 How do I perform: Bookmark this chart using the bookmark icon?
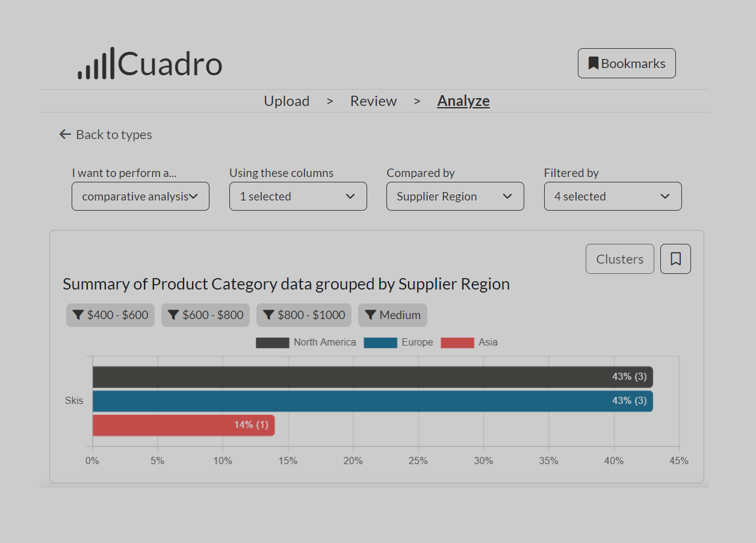675,259
